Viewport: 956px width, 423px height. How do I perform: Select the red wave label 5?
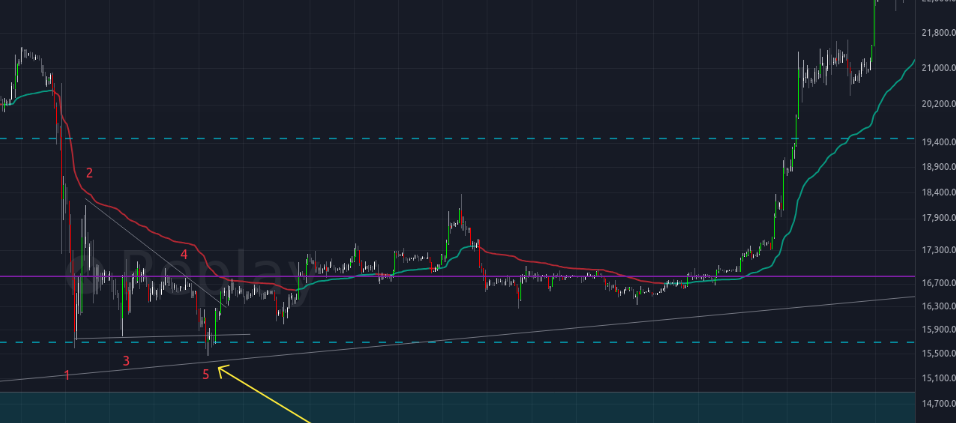tap(206, 375)
